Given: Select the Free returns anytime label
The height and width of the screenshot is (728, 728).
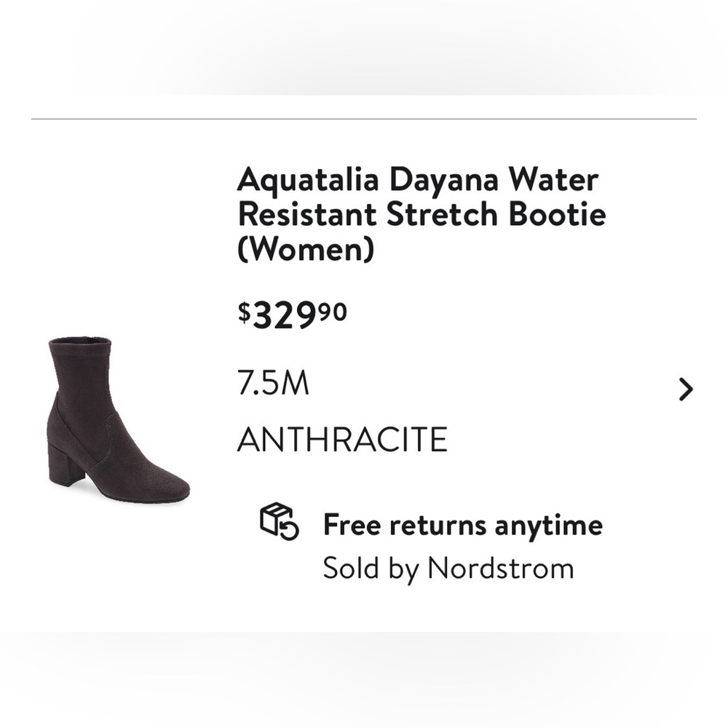Looking at the screenshot, I should pyautogui.click(x=462, y=523).
